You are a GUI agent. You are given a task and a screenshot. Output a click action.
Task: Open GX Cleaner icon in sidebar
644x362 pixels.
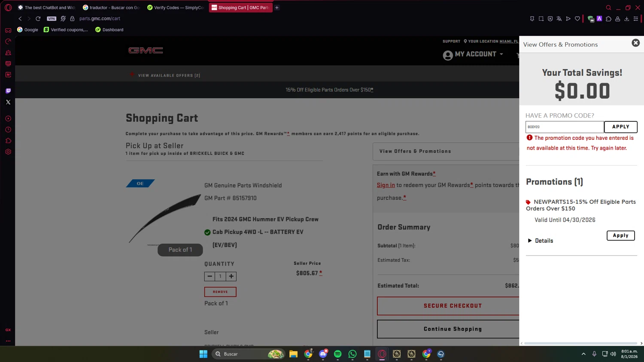[8, 53]
